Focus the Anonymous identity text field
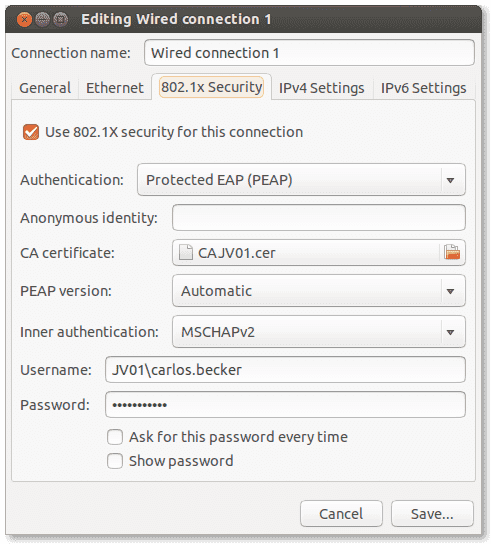Image resolution: width=491 pixels, height=544 pixels. (x=319, y=218)
